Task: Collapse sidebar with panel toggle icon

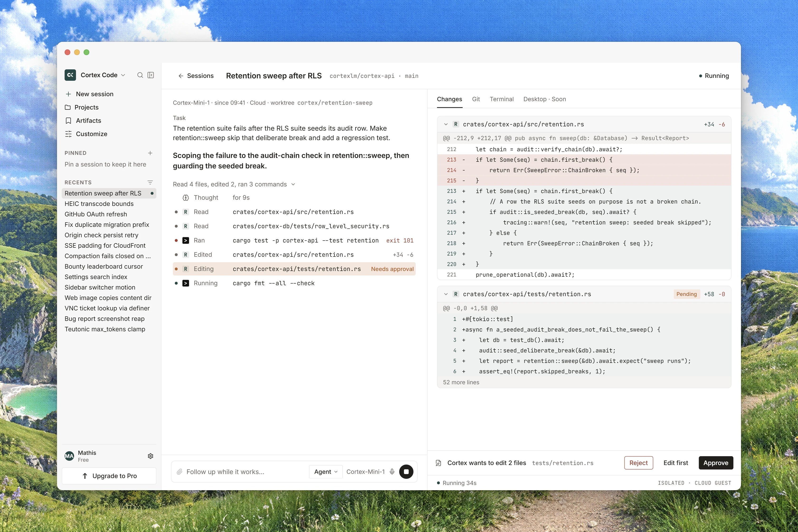Action: tap(151, 75)
